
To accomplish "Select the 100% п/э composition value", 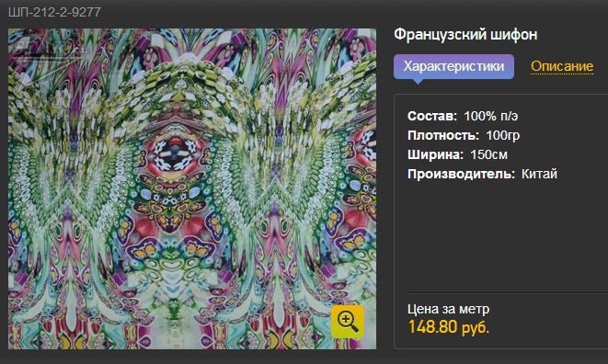I will tap(491, 116).
